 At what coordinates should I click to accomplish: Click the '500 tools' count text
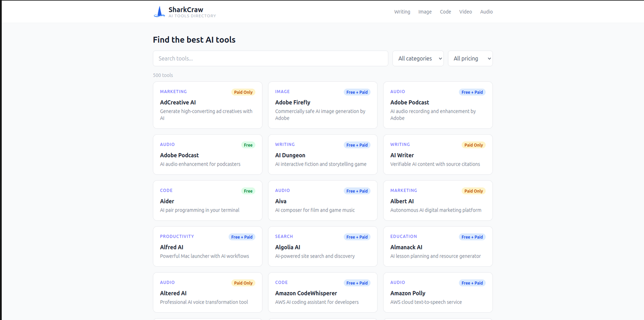pyautogui.click(x=163, y=75)
